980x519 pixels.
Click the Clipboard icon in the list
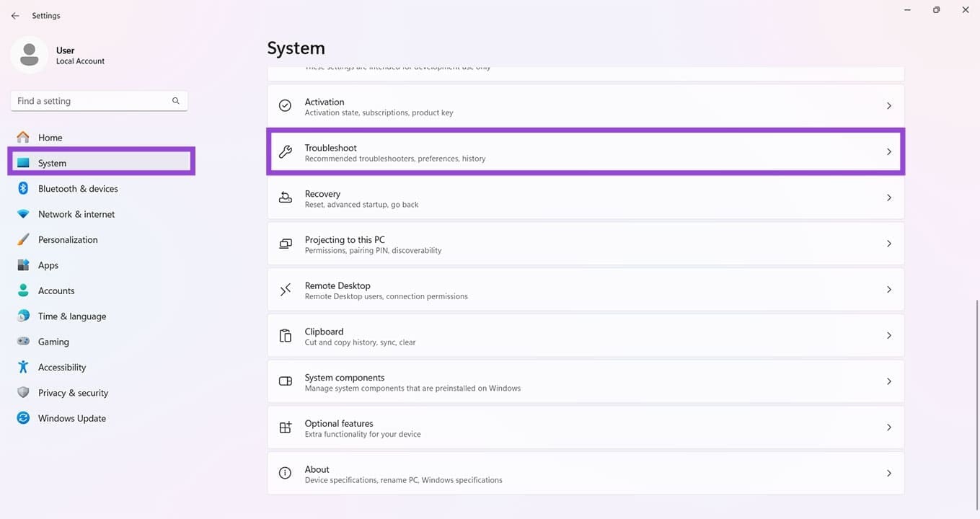coord(286,336)
